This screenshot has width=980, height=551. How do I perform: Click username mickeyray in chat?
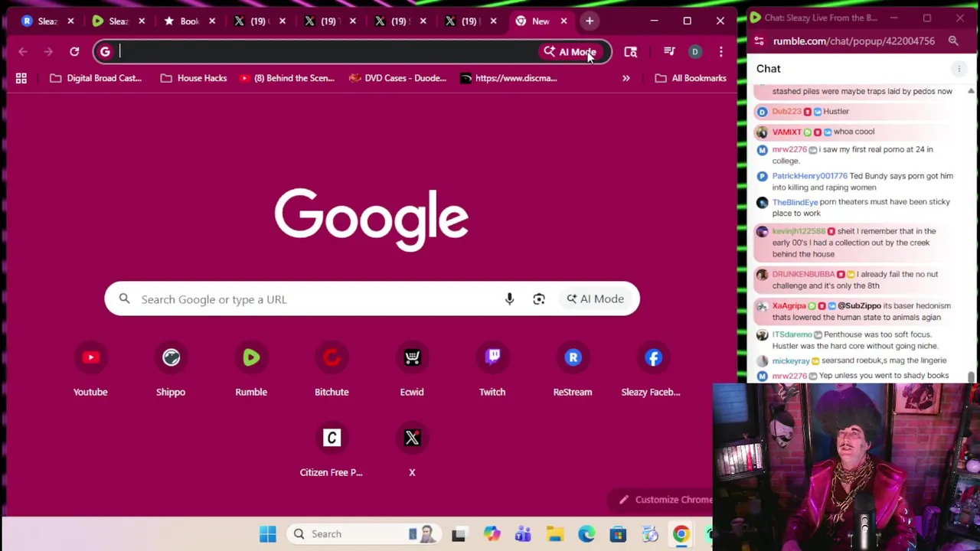tap(791, 360)
